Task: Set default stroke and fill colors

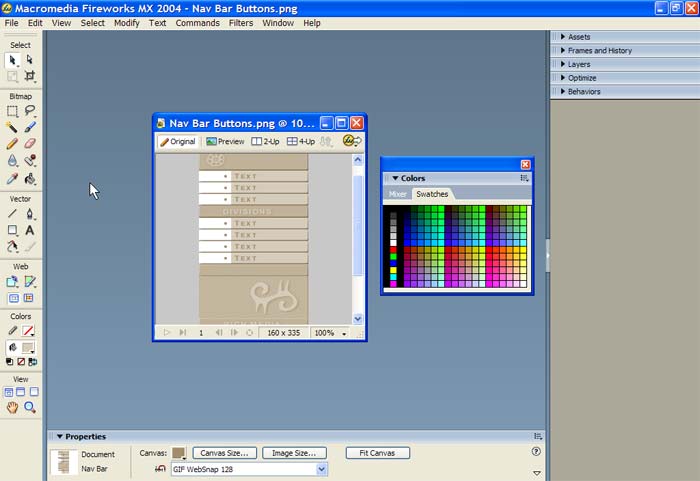Action: 9,362
